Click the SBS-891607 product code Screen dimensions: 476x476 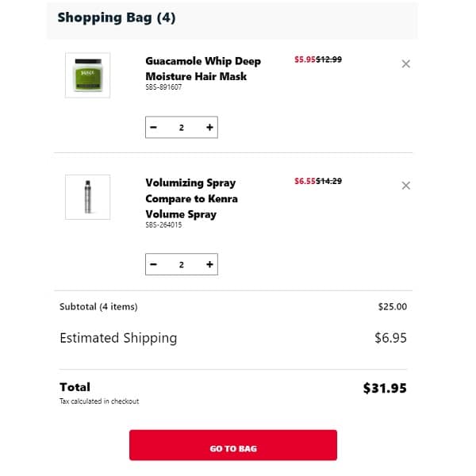163,87
